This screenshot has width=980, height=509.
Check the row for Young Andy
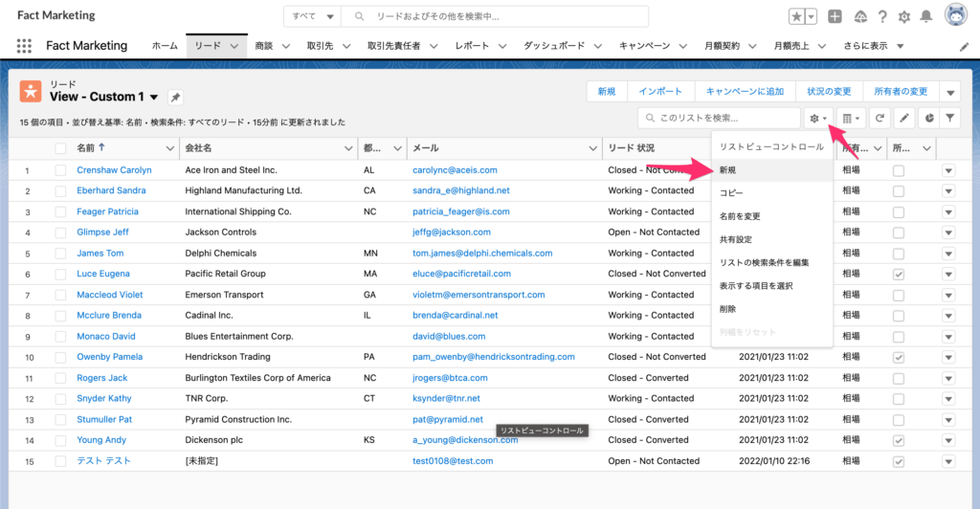pyautogui.click(x=61, y=440)
